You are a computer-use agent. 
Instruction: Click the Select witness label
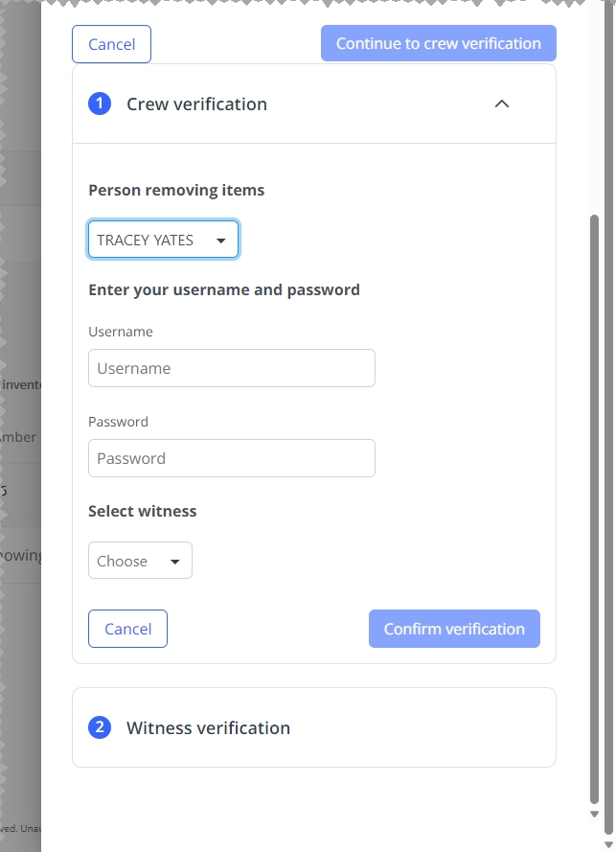pyautogui.click(x=143, y=512)
